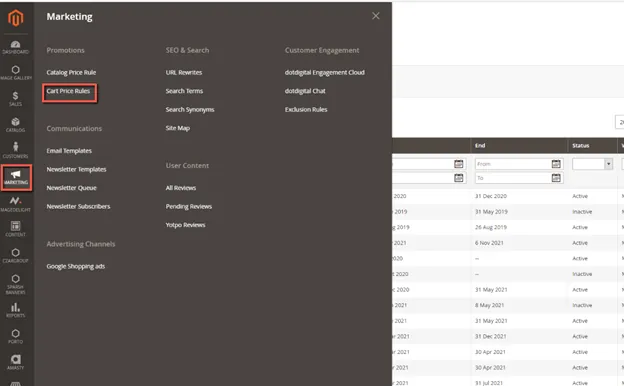Click the Magento logo icon
The image size is (624, 386).
tap(16, 18)
